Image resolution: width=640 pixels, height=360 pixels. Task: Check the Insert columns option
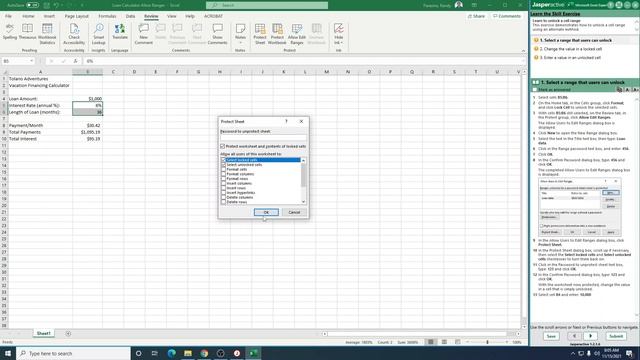tap(223, 183)
